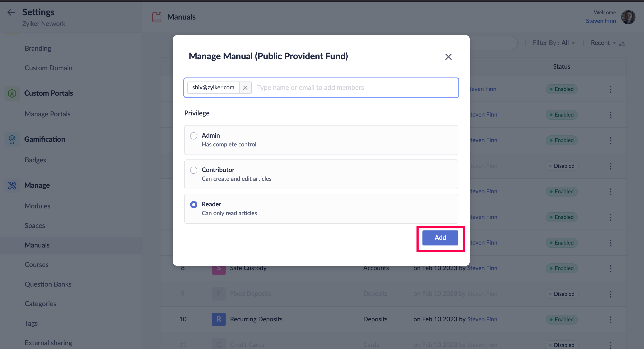Go to Manage Portals
Screen dimensions: 644x349
click(47, 114)
